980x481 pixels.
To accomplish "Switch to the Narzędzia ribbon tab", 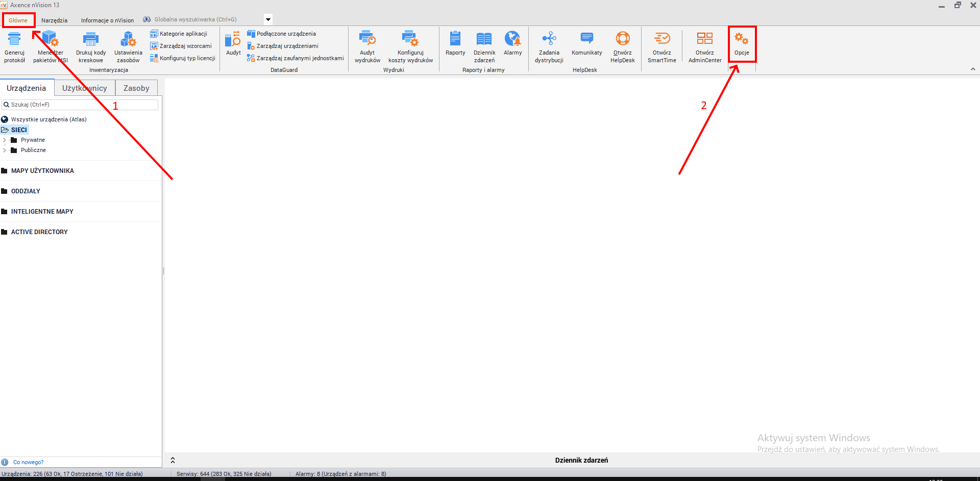I will pos(54,20).
